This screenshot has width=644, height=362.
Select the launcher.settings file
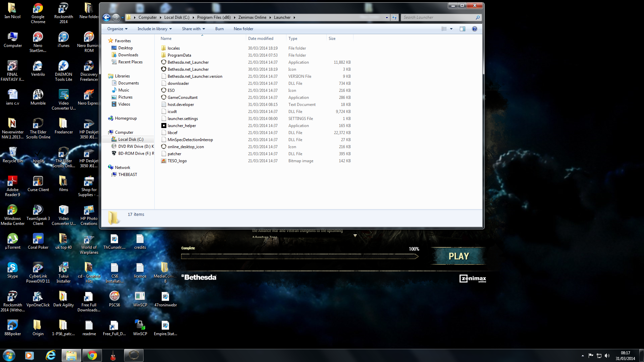(x=182, y=119)
